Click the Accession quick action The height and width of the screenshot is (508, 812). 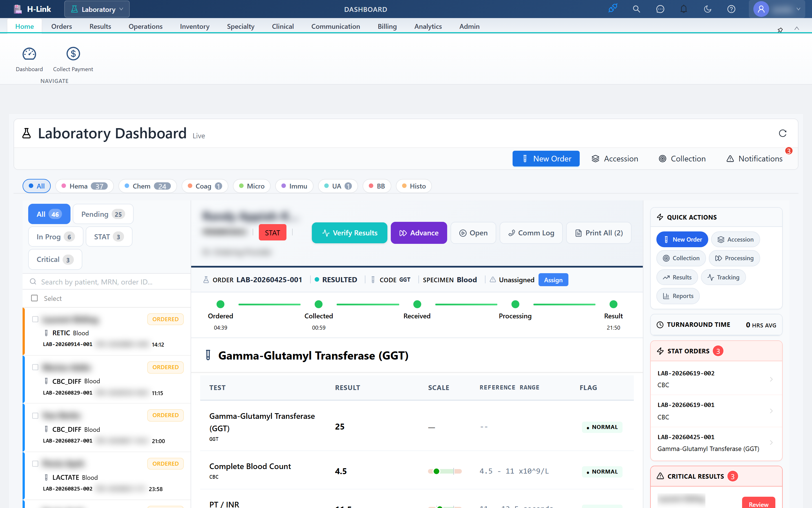point(735,240)
